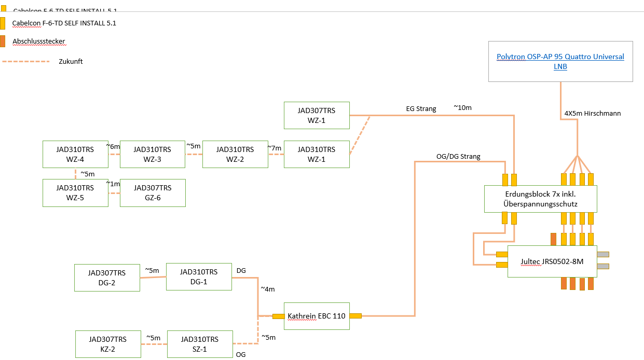Screen dimensions: 644x360
Task: Select the Jultec JRS0502-8M box
Action: pos(552,261)
